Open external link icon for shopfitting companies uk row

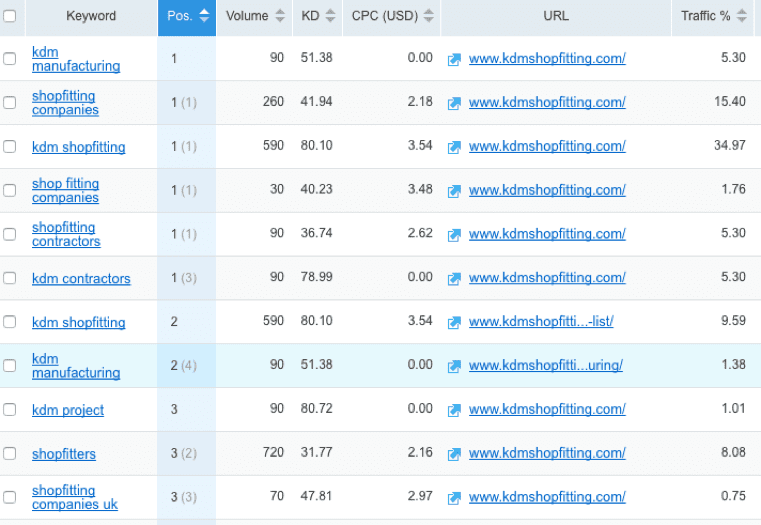454,497
